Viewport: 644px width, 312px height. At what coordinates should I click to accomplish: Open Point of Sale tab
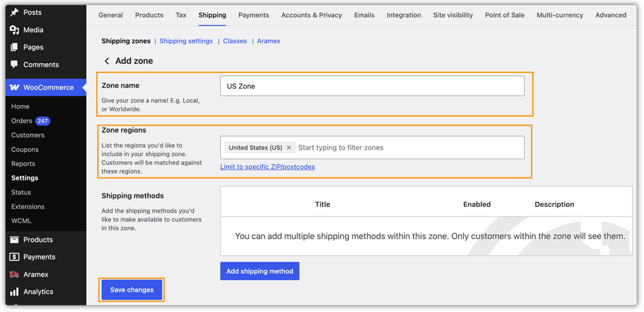[x=505, y=15]
